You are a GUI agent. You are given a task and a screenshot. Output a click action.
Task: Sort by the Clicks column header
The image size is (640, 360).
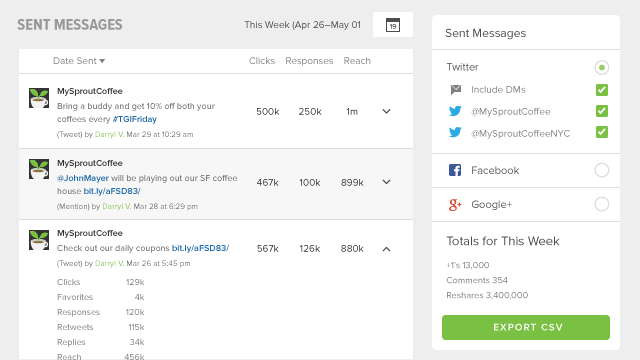click(262, 61)
